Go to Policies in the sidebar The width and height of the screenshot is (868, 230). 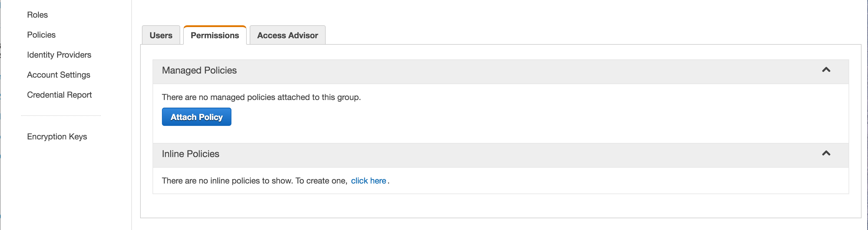pyautogui.click(x=41, y=35)
